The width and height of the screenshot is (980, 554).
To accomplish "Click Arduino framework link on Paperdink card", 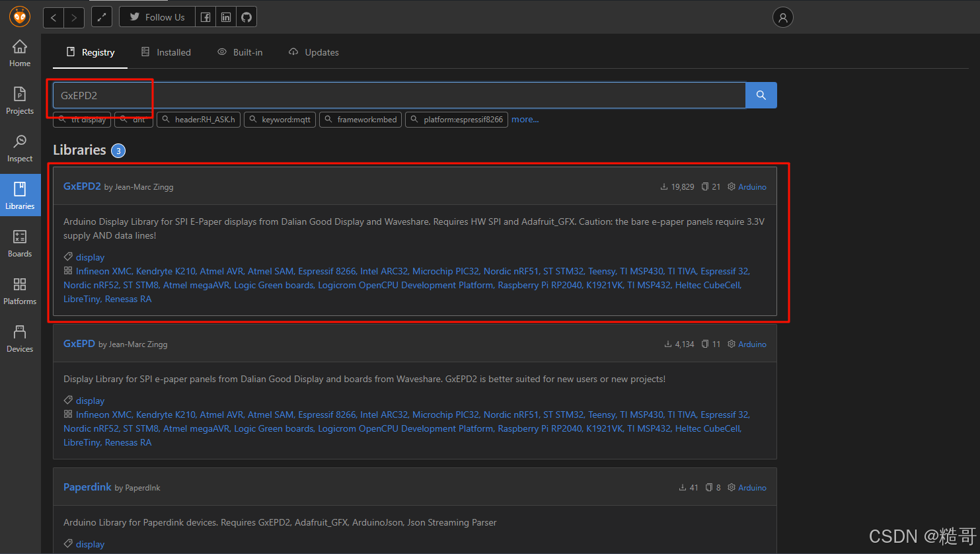I will (x=752, y=488).
